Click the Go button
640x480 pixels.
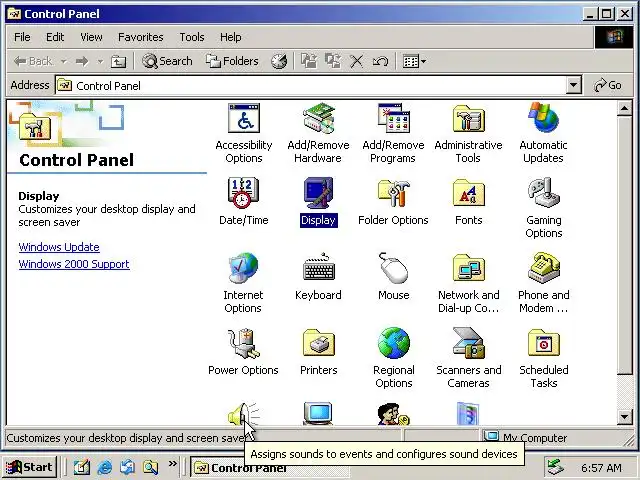point(608,85)
